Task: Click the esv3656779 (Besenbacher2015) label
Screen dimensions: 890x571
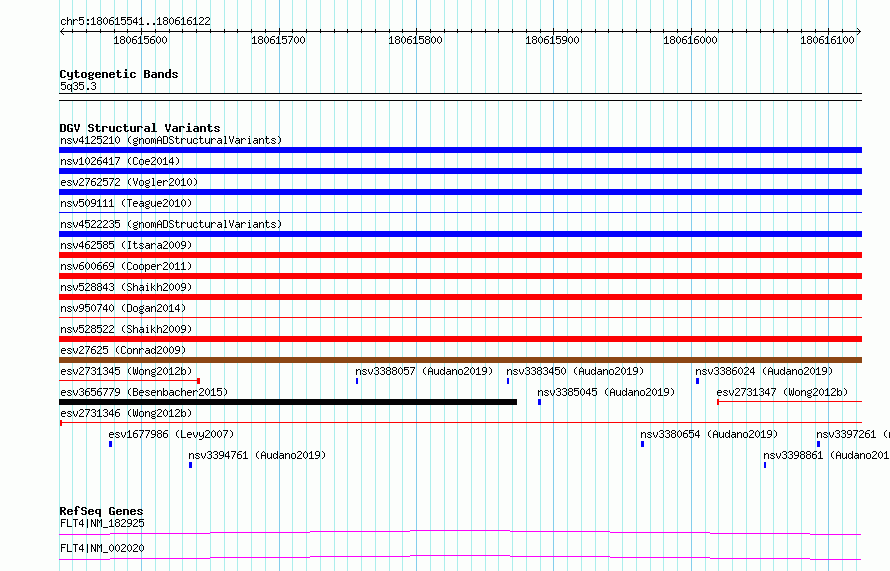Action: point(144,392)
